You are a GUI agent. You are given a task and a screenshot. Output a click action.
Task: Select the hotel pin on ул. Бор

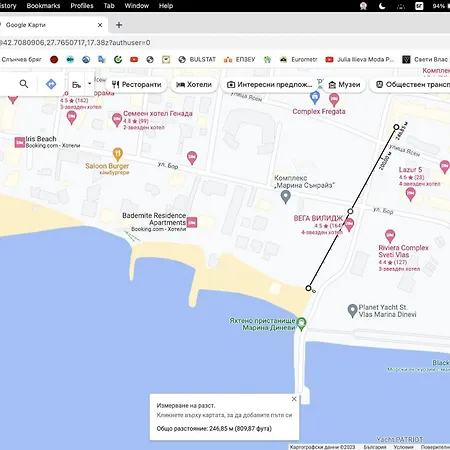tap(192, 158)
